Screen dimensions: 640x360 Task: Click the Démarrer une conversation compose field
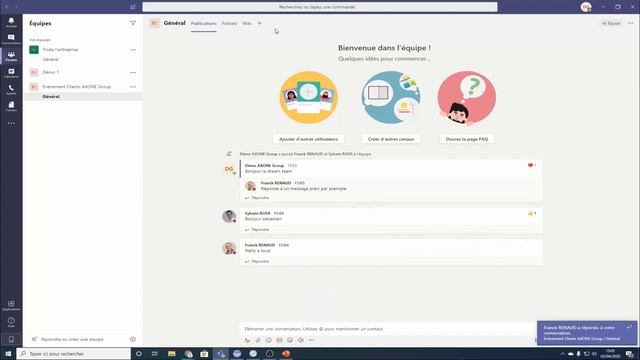(388, 329)
